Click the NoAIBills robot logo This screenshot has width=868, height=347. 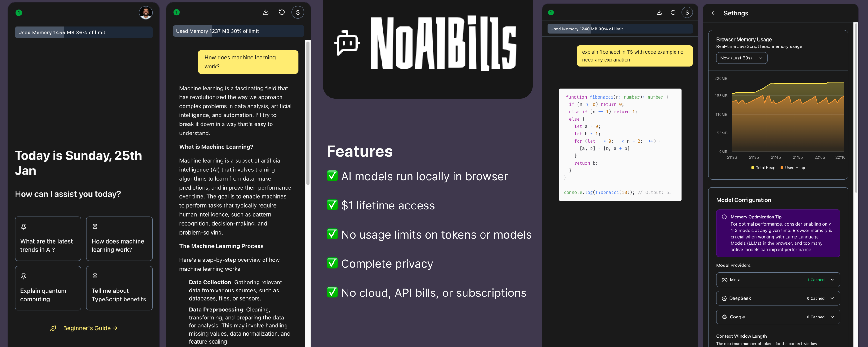point(347,42)
